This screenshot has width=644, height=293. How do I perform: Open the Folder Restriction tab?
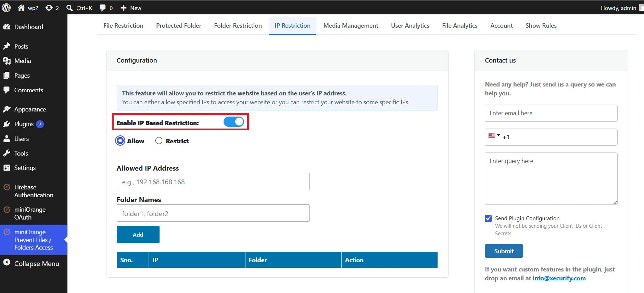[x=238, y=26]
